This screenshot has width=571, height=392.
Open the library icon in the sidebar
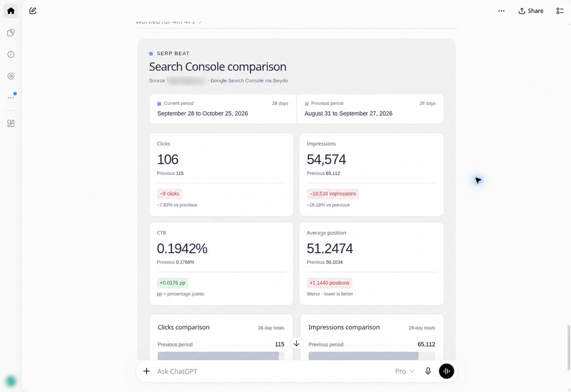[x=11, y=33]
